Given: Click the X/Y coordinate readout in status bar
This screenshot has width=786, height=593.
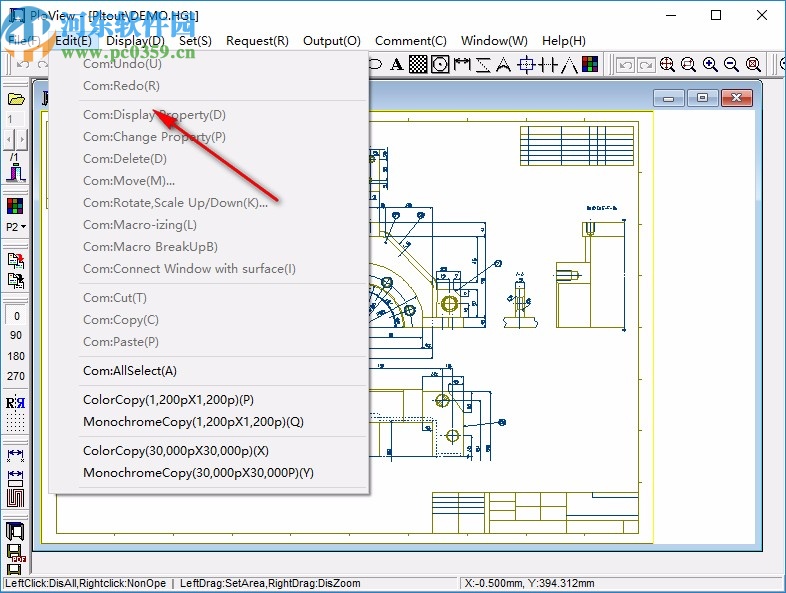Looking at the screenshot, I should [529, 583].
